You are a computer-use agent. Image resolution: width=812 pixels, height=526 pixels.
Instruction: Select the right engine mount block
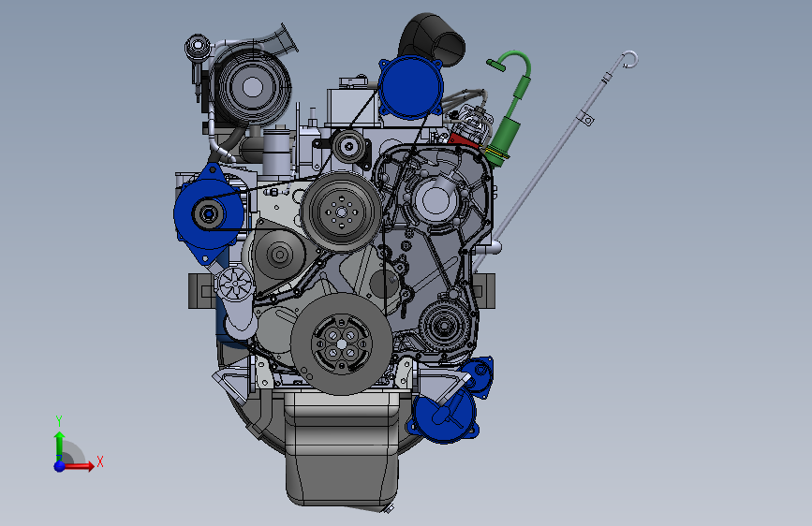(486, 291)
